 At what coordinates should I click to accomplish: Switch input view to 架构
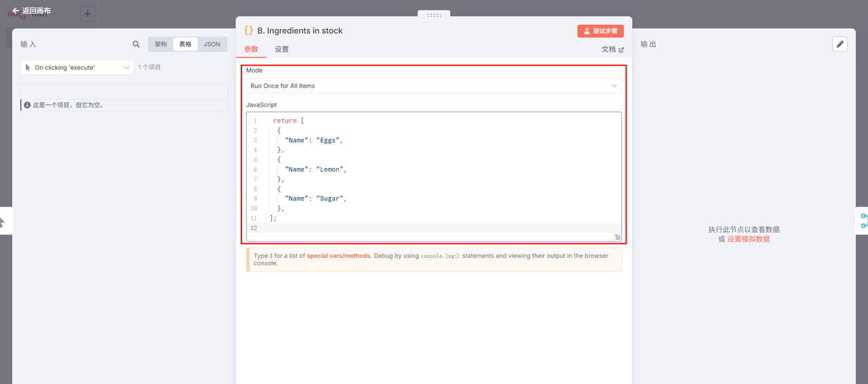click(161, 44)
